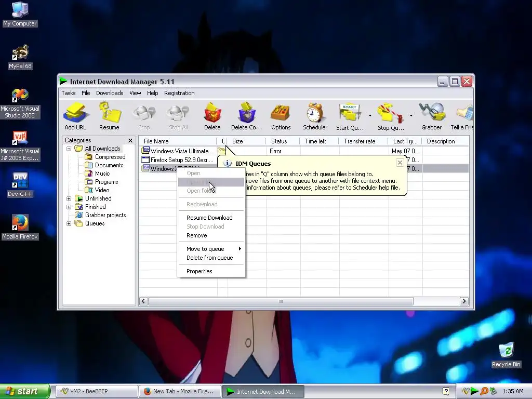
Task: Sort by Description column header
Action: (446, 141)
